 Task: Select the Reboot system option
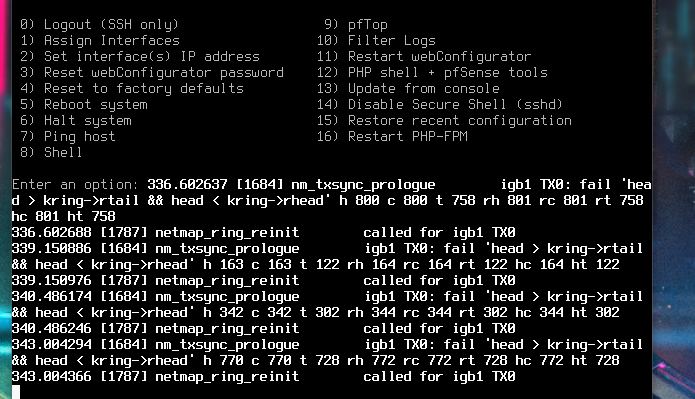[83, 105]
